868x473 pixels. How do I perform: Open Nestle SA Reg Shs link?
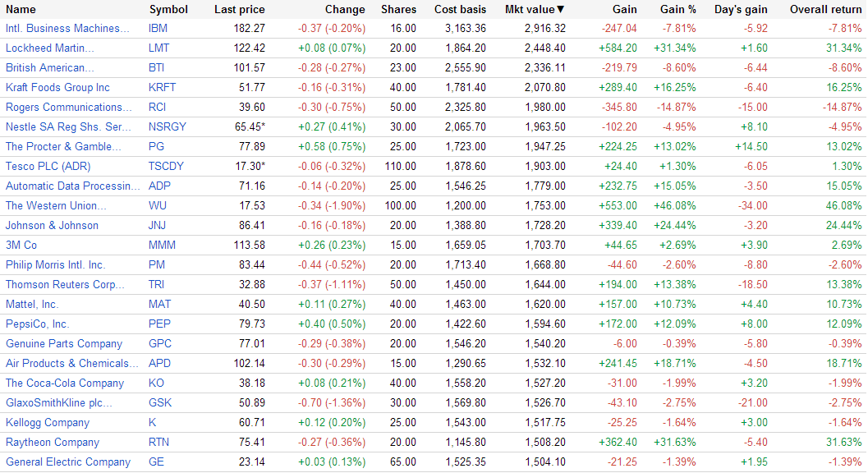click(x=68, y=126)
